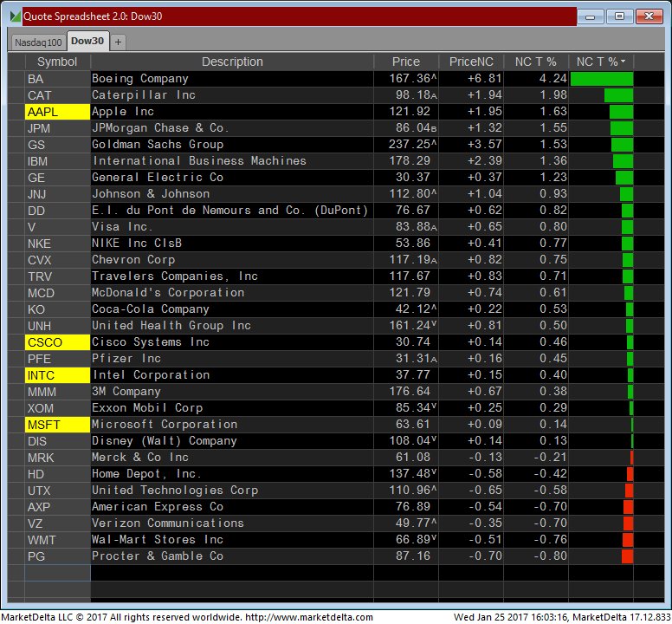Click the highlighted MSFT symbol cell
Screen dimensions: 672x624
57,425
